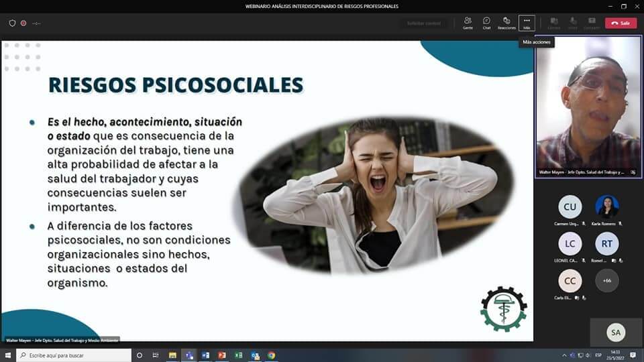644x362 pixels.
Task: Open Google Chrome from the taskbar
Action: click(x=272, y=355)
